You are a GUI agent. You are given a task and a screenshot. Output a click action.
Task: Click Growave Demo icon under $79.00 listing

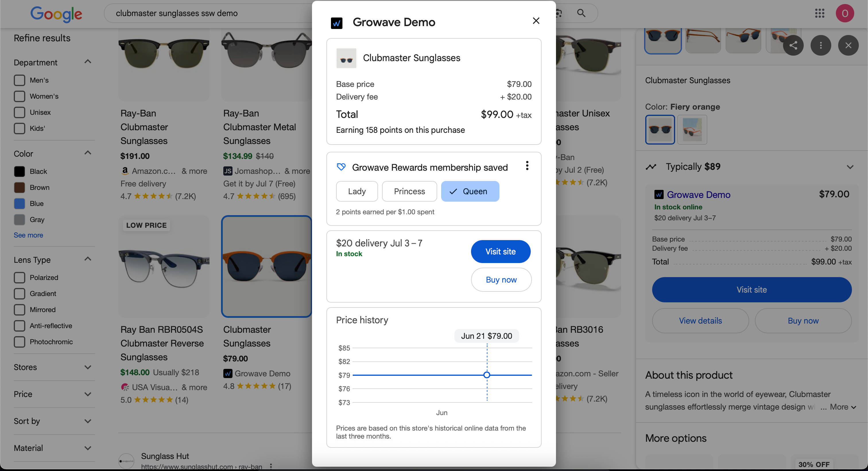227,373
